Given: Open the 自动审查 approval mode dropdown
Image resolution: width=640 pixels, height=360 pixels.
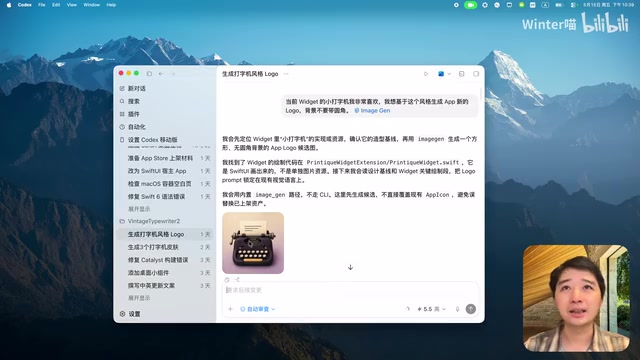Looking at the screenshot, I should coord(258,309).
